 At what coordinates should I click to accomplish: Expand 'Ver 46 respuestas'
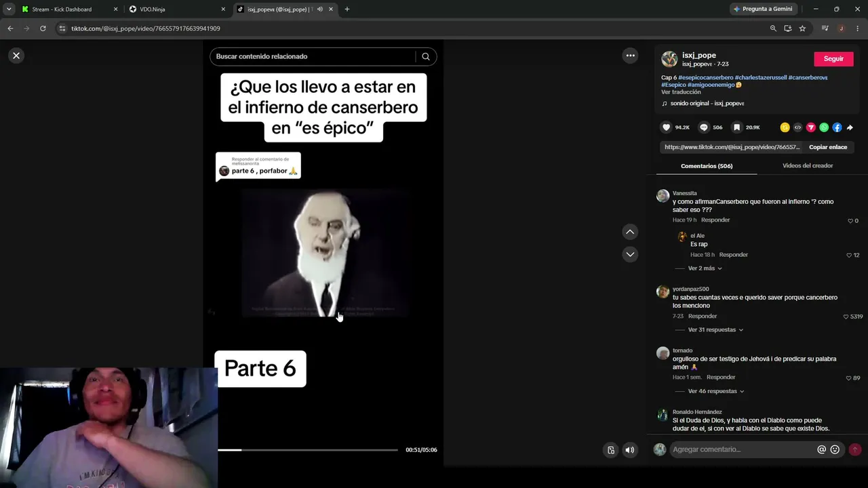[715, 391]
